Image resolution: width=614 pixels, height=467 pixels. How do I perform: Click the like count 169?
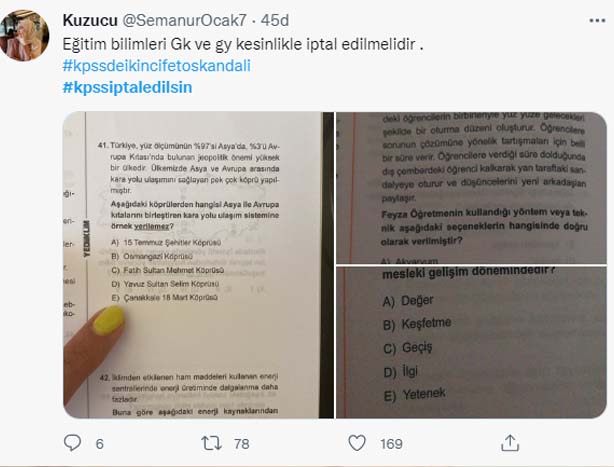click(391, 444)
